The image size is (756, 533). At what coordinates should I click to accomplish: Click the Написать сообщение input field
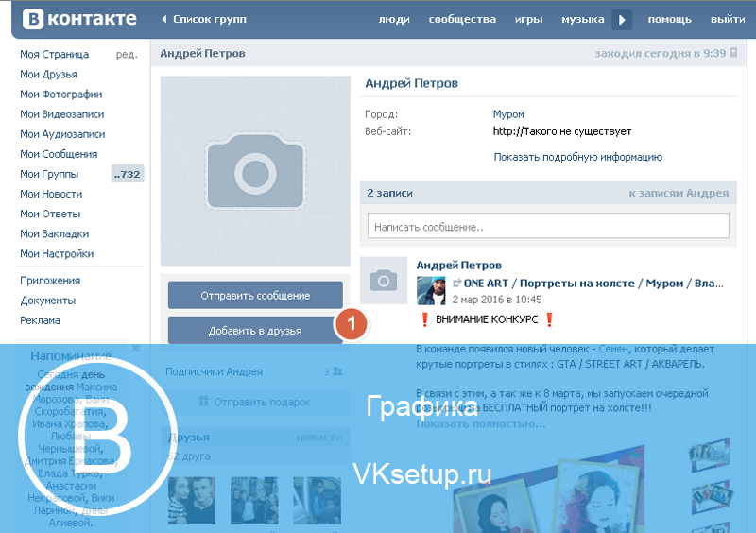tap(548, 226)
